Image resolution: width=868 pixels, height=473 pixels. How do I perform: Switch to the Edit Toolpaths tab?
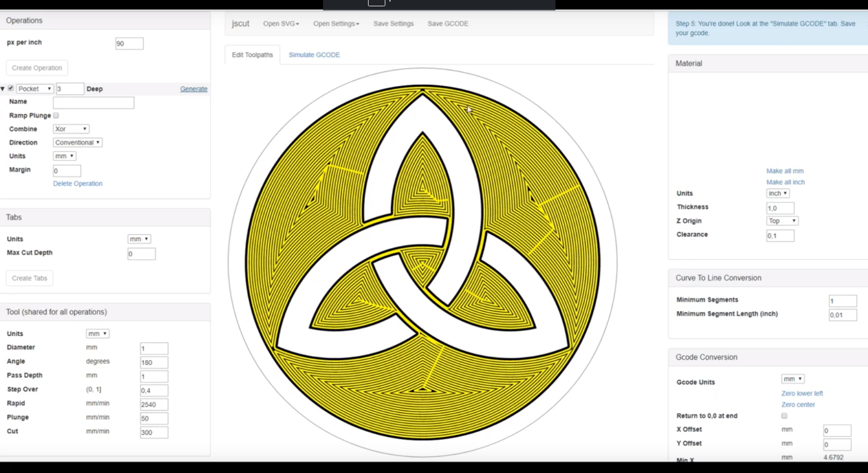(x=252, y=55)
